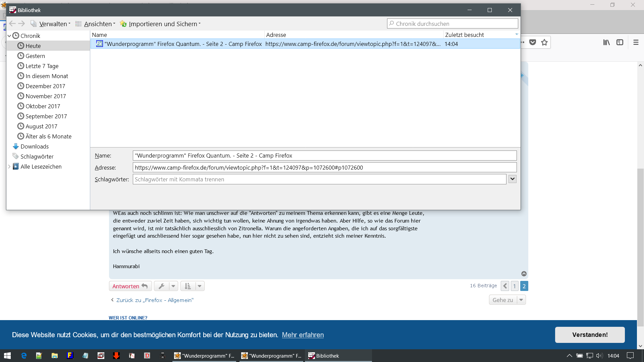644x362 pixels.
Task: Jump to top with the arrow circle
Action: click(524, 274)
